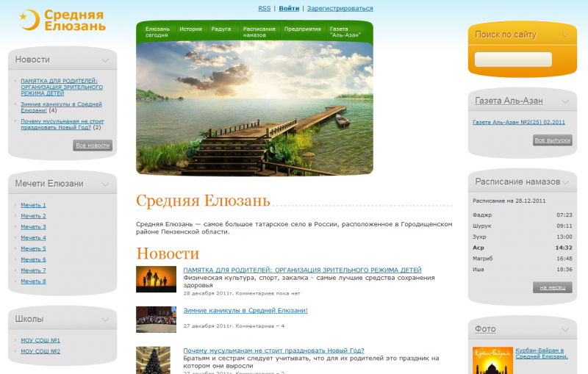Image resolution: width=588 pixels, height=374 pixels.
Task: Open the Радуга menu item
Action: coord(221,29)
